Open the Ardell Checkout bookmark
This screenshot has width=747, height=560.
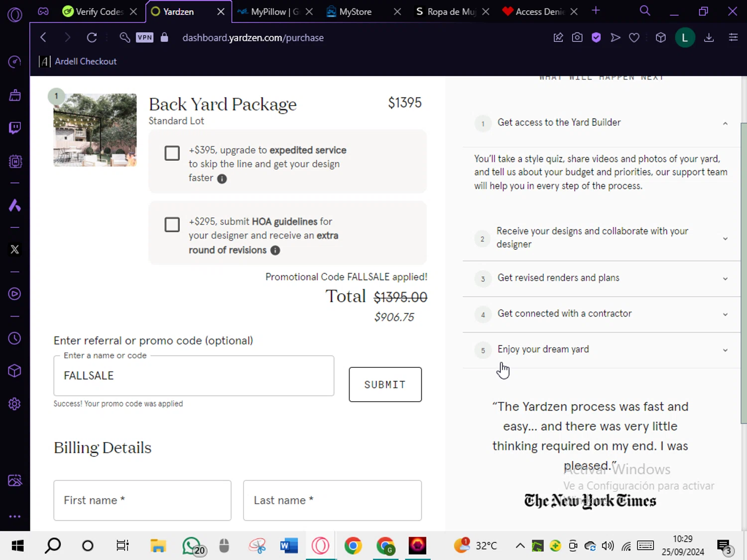point(78,61)
